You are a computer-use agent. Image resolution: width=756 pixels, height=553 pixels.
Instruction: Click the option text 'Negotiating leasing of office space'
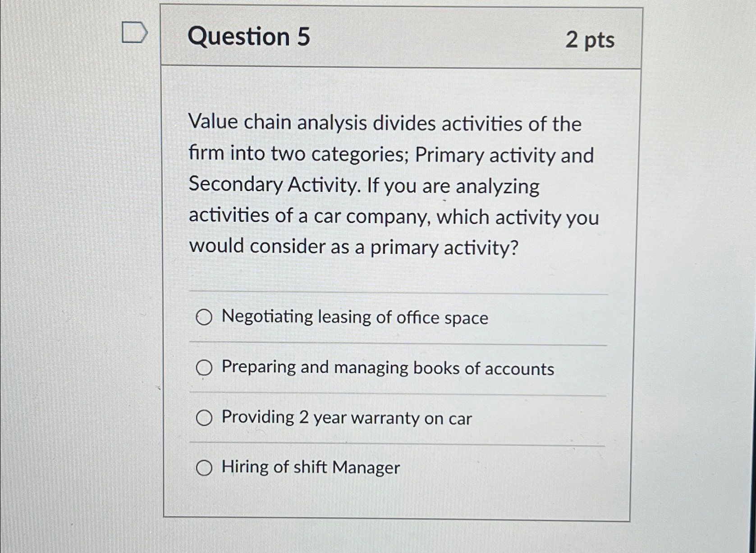(x=354, y=318)
